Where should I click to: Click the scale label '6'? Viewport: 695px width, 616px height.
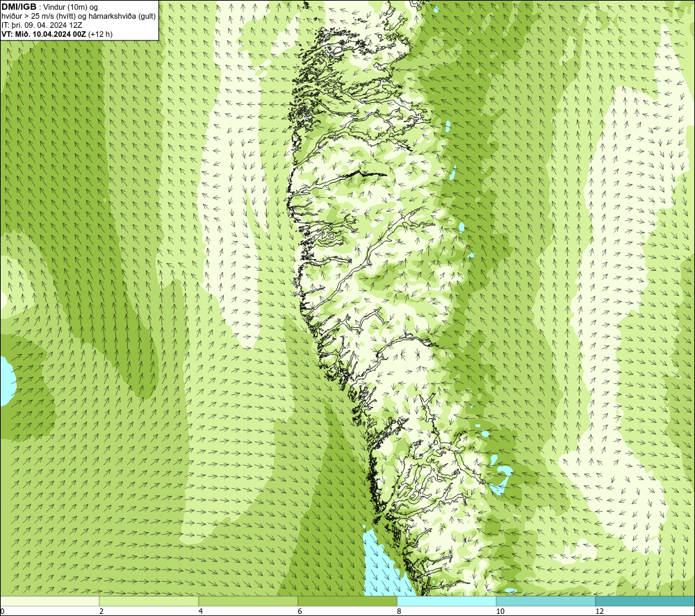coord(300,612)
